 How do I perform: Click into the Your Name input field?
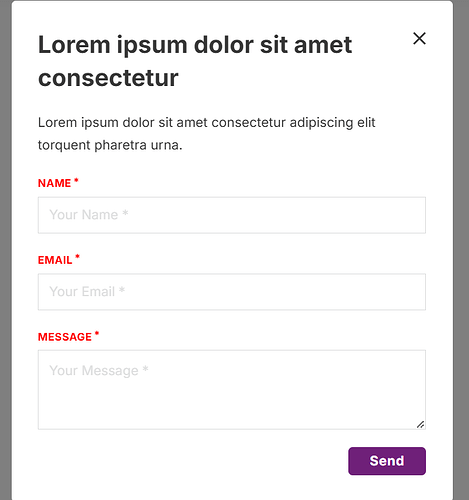point(232,215)
